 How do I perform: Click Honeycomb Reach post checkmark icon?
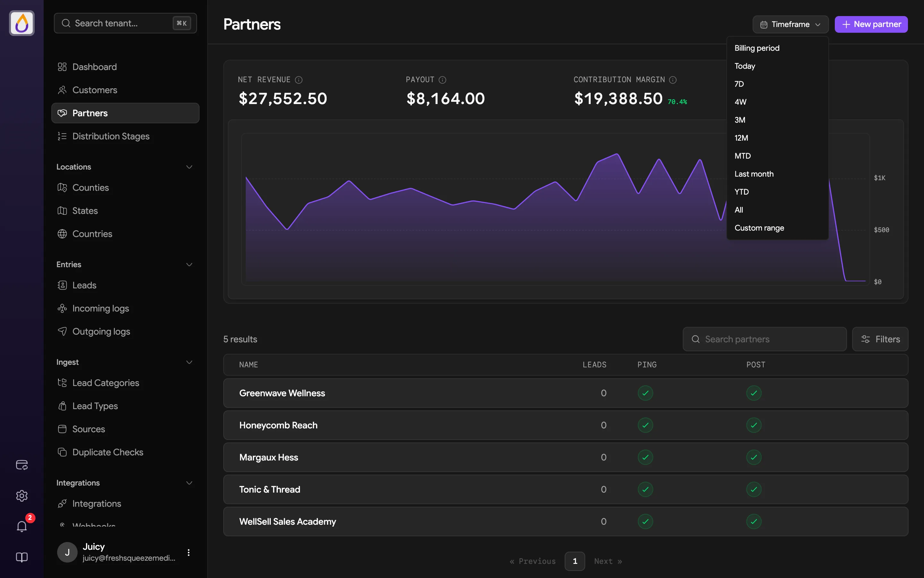[754, 425]
